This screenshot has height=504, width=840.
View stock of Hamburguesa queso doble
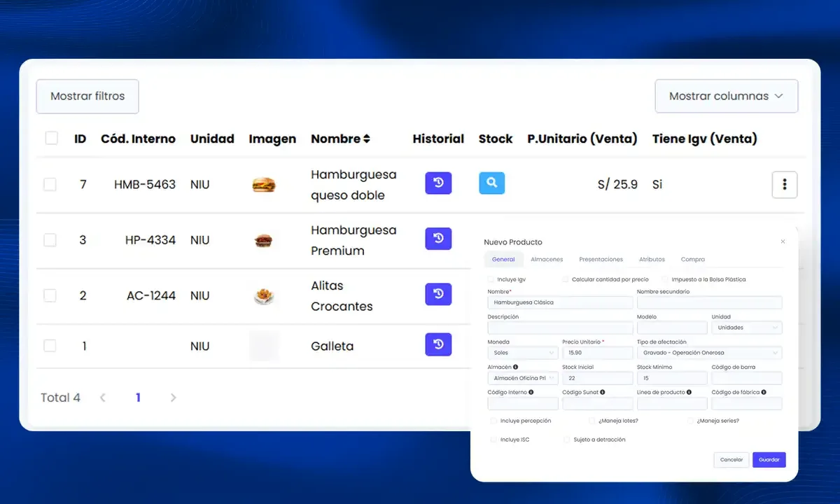tap(492, 183)
